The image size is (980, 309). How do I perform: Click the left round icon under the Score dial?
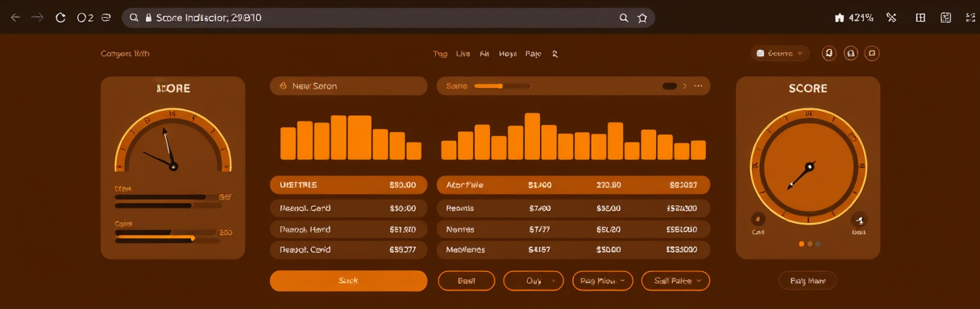point(758,218)
